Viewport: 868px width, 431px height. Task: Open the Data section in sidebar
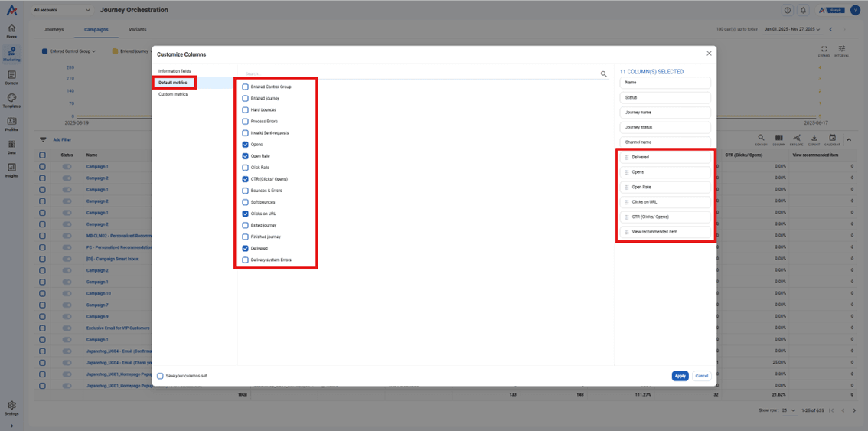point(11,147)
